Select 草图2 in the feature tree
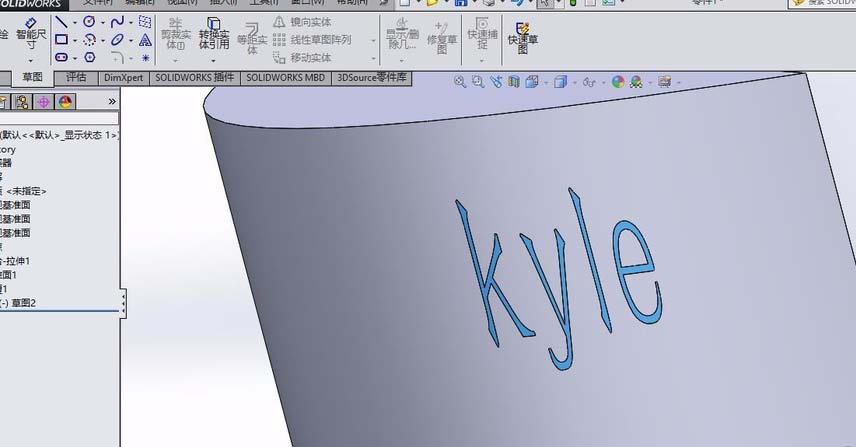The height and width of the screenshot is (447, 856). [23, 303]
